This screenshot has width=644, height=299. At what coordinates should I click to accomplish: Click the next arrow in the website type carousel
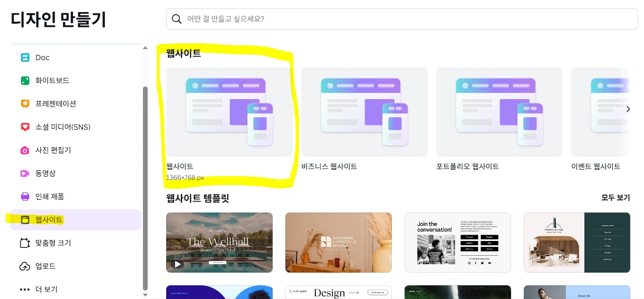[628, 109]
